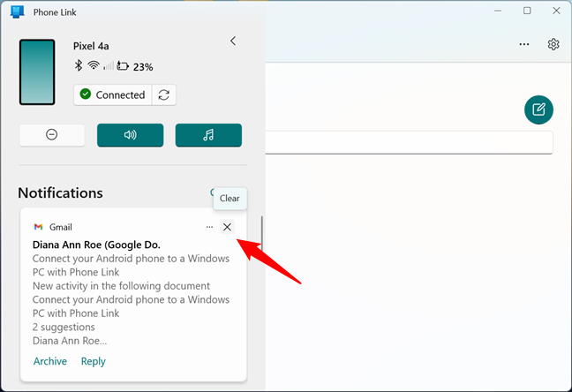Dismiss the Gmail notification
572x392 pixels.
[x=227, y=227]
